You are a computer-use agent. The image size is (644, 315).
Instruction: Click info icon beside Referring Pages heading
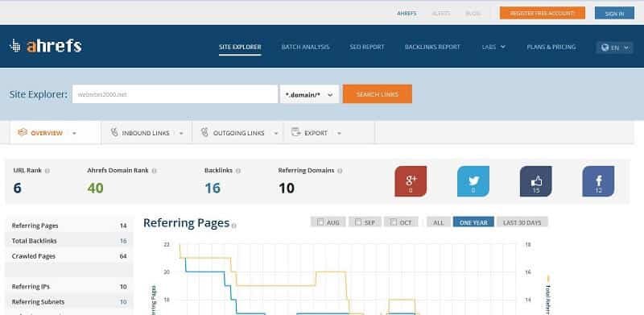234,226
